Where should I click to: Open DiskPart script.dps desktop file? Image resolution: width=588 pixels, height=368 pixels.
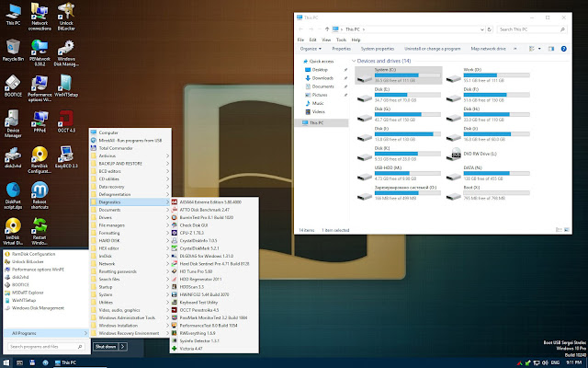click(13, 195)
